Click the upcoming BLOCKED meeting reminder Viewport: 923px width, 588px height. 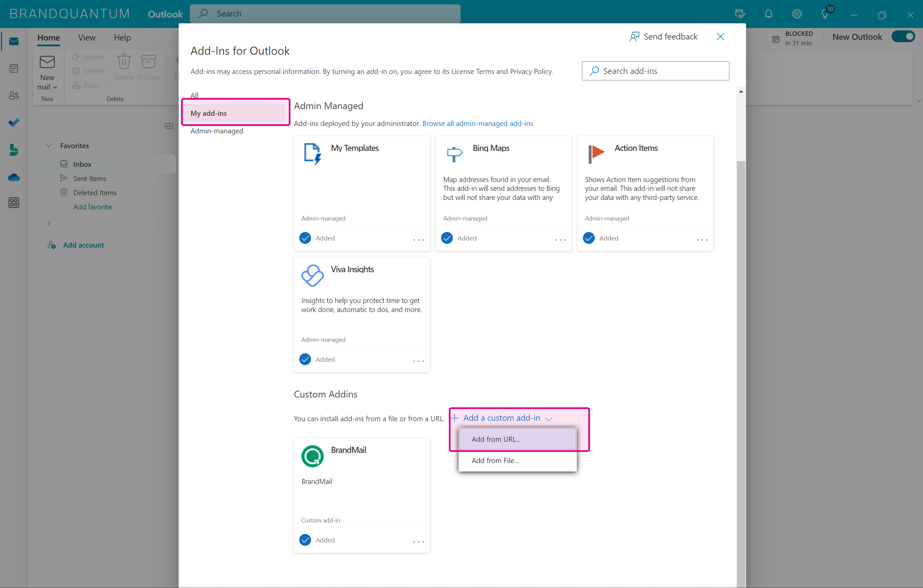(793, 38)
